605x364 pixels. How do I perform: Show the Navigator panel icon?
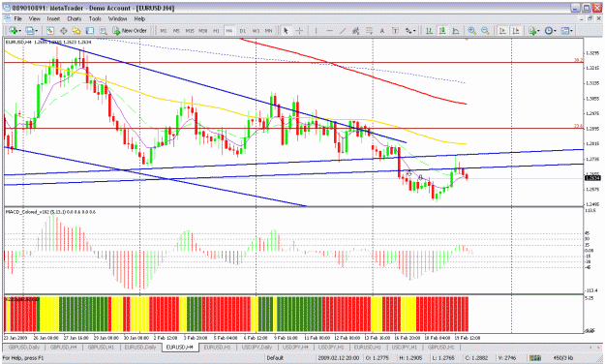(76, 30)
